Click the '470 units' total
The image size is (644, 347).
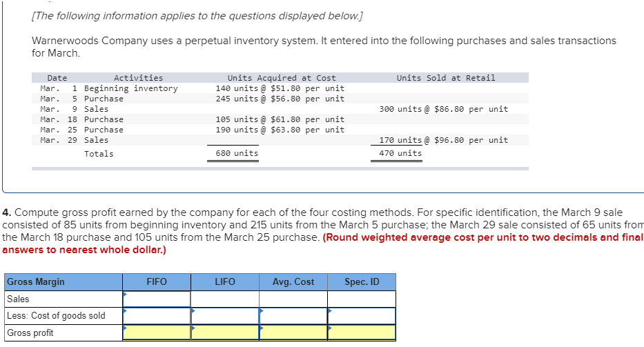point(400,153)
